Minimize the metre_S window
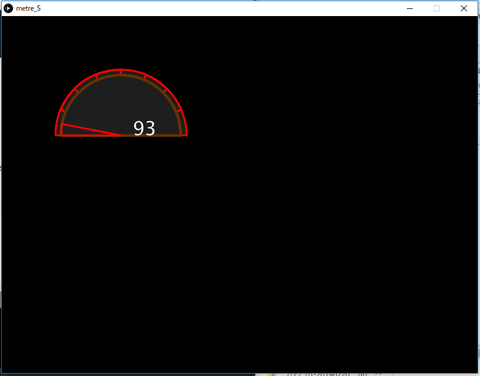The width and height of the screenshot is (480, 376). (410, 8)
